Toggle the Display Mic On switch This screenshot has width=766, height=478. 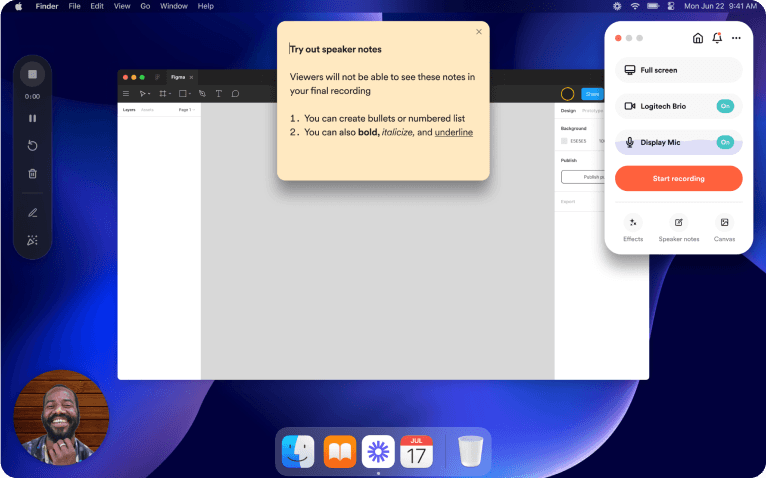pos(725,142)
